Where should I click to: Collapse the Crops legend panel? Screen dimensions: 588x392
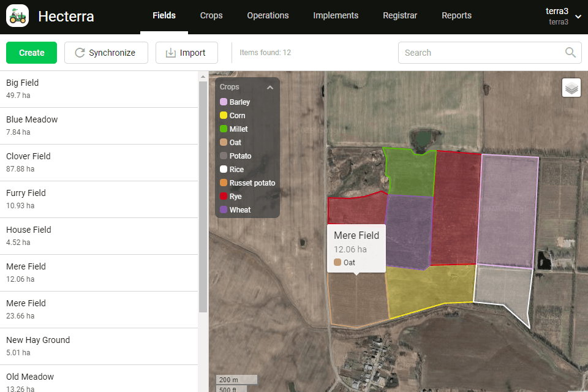pyautogui.click(x=269, y=88)
